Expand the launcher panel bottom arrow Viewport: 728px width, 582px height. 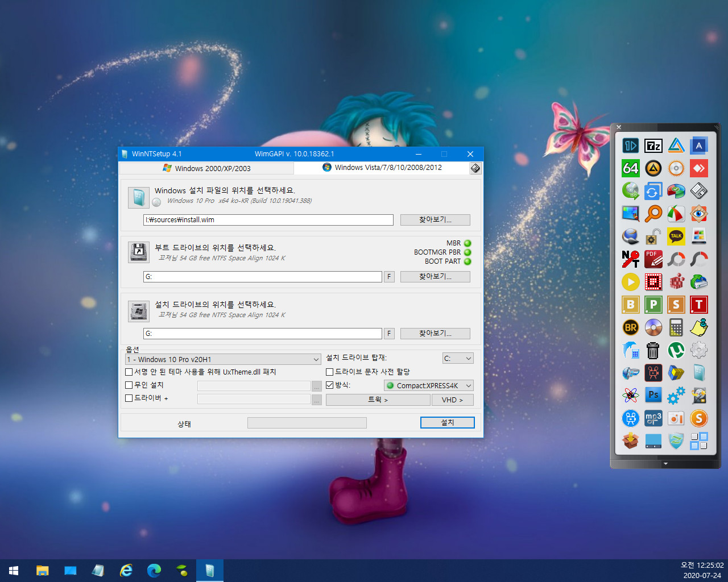point(665,464)
